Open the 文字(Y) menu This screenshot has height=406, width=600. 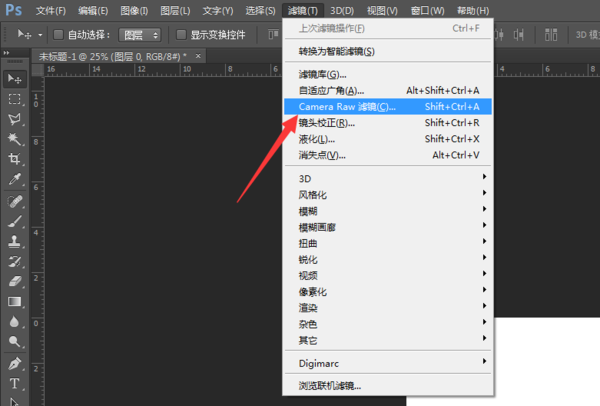218,11
